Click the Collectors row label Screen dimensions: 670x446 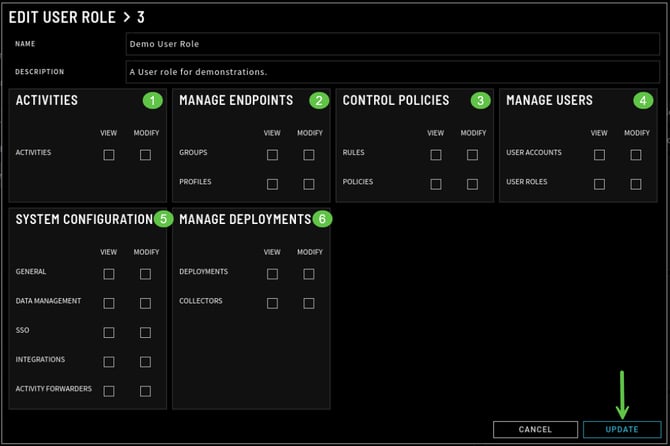tap(201, 301)
